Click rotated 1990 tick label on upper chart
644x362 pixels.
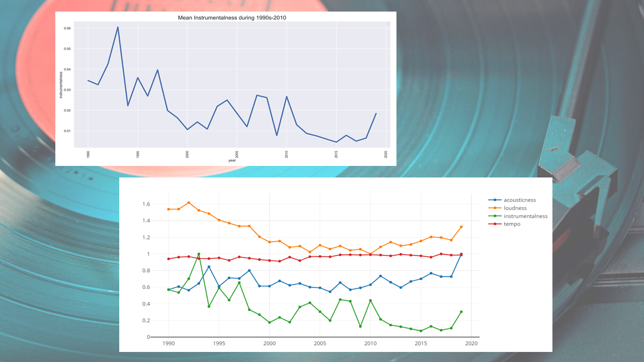coord(89,154)
